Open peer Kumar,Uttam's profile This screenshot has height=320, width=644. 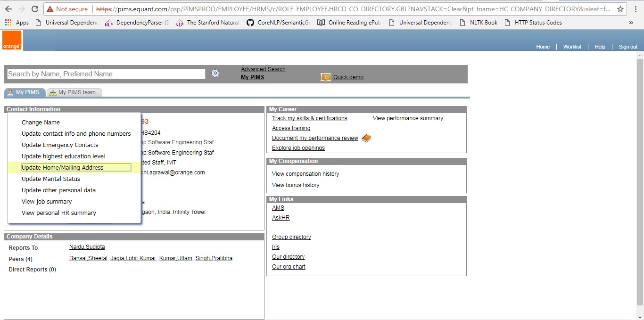[x=175, y=258]
